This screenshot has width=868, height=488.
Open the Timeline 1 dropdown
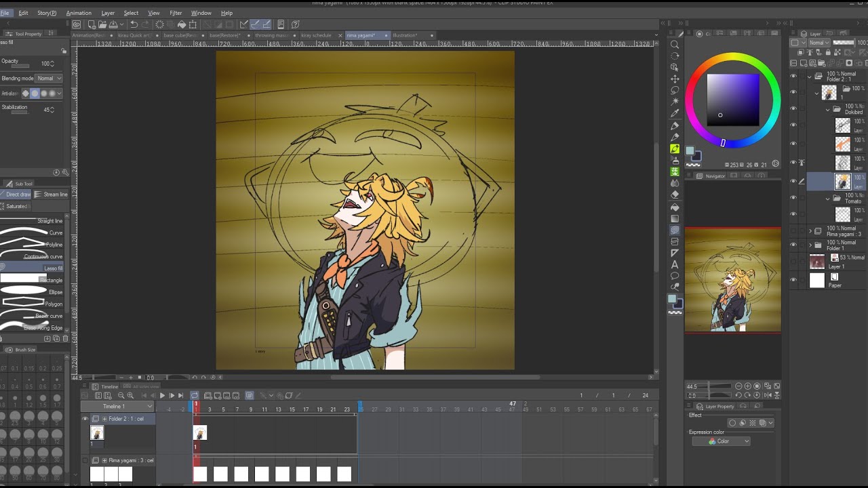pos(117,407)
